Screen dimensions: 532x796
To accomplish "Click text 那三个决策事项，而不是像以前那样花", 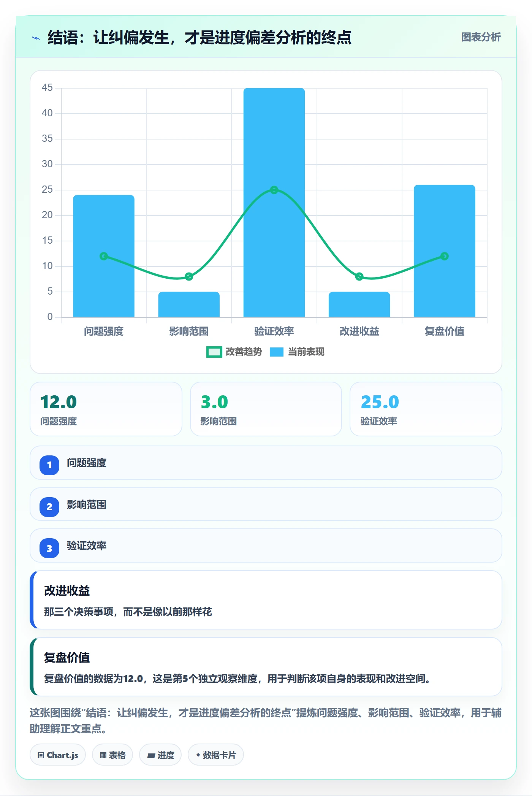I will tap(128, 612).
